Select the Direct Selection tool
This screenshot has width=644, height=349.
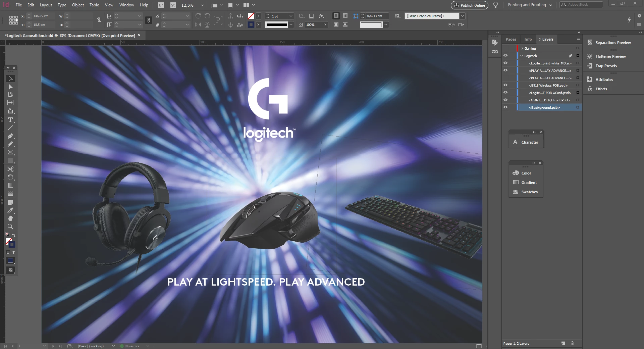[10, 87]
